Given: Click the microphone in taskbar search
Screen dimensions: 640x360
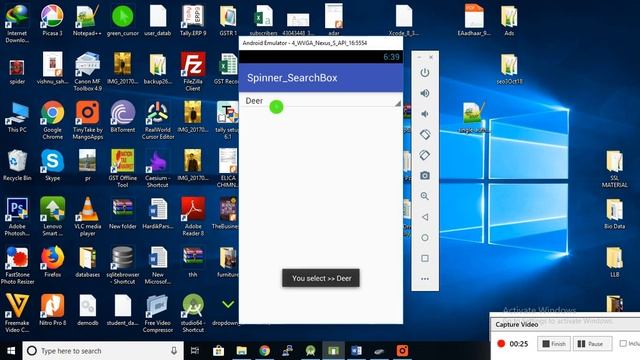Looking at the screenshot, I should pyautogui.click(x=174, y=351).
